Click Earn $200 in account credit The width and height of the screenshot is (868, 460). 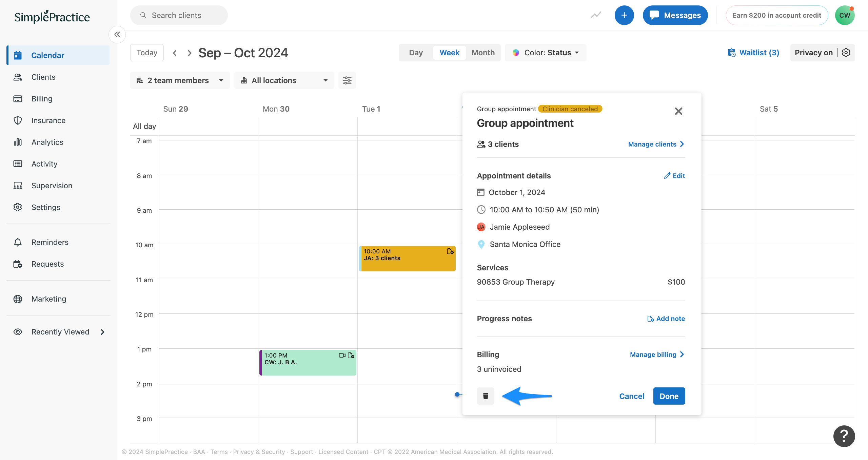coord(777,15)
